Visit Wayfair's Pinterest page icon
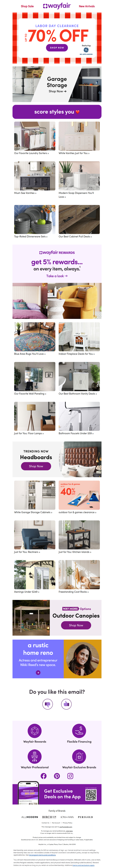The image size is (114, 868). pyautogui.click(x=57, y=776)
